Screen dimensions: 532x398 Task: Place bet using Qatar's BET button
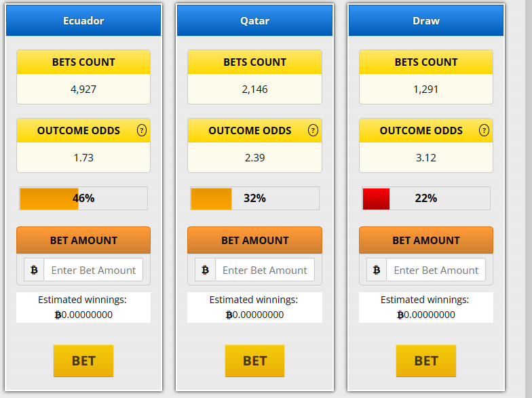pos(254,361)
